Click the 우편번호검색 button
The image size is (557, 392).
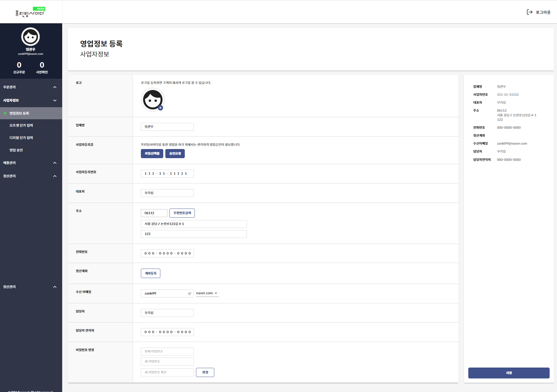(182, 213)
